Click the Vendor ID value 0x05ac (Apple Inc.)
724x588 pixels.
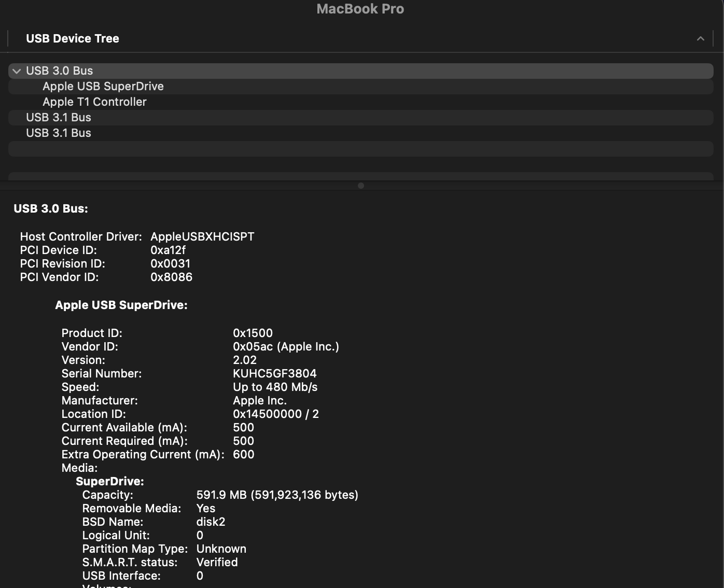tap(286, 346)
